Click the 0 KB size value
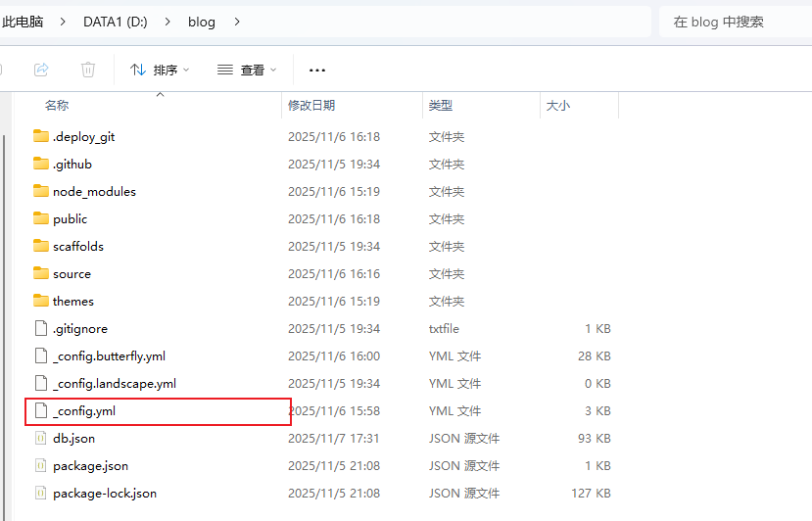The image size is (812, 521). 597,384
